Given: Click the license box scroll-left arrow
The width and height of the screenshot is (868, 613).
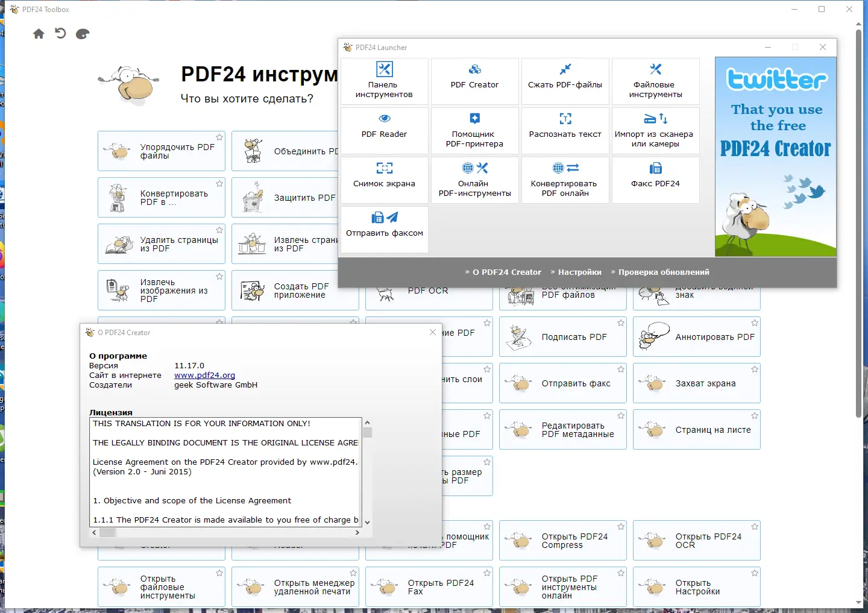Looking at the screenshot, I should [x=94, y=533].
